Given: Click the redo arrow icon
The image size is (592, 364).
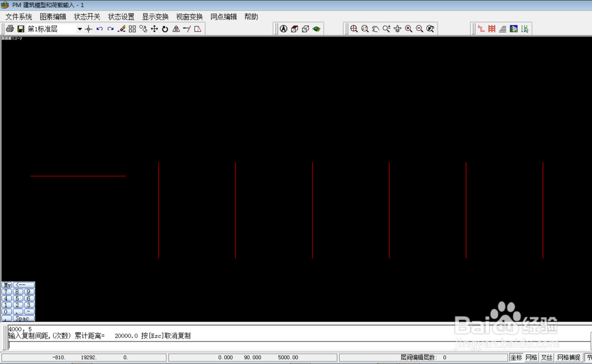Looking at the screenshot, I should click(x=110, y=28).
